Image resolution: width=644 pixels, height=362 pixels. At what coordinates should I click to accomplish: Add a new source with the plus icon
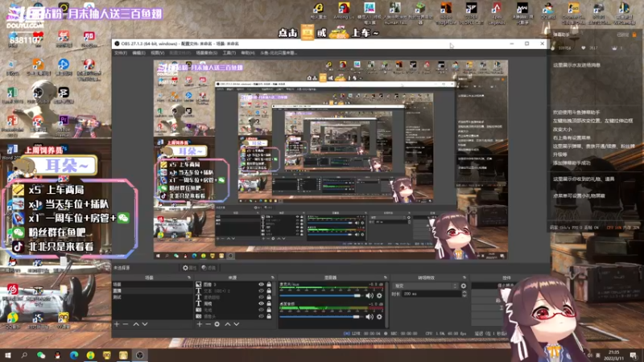199,324
